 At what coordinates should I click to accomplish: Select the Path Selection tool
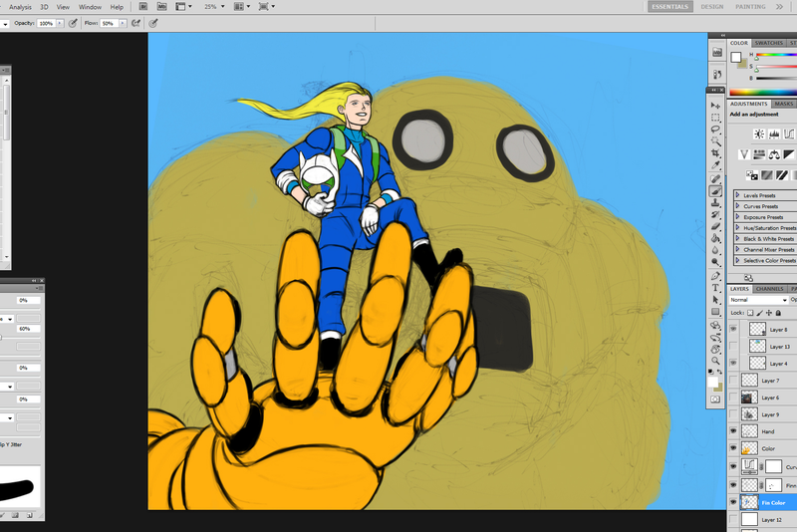point(715,300)
